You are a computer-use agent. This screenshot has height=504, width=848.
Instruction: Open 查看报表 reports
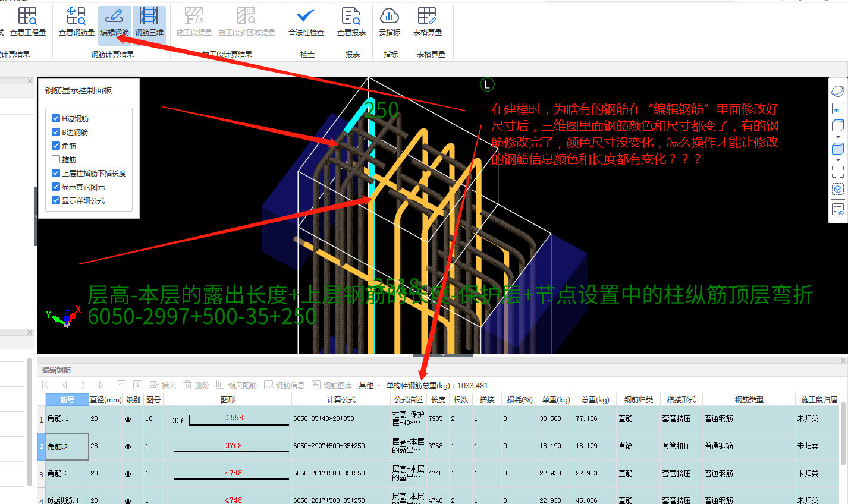click(351, 21)
